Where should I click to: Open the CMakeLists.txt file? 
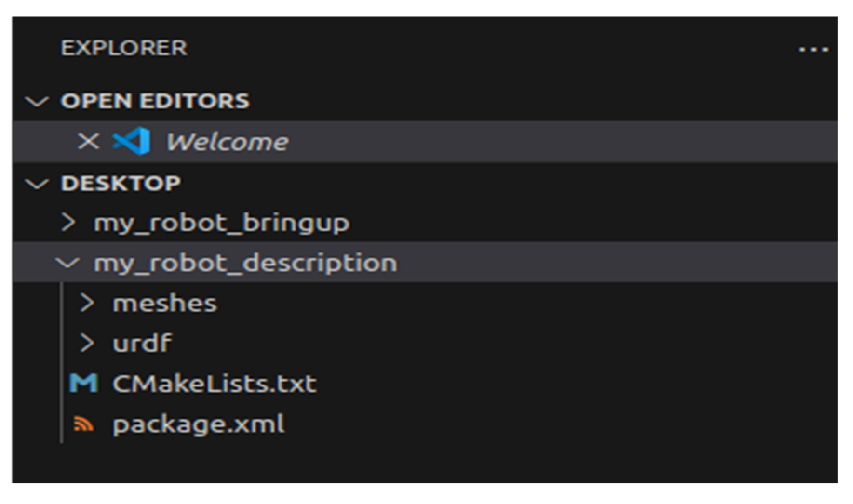click(215, 384)
